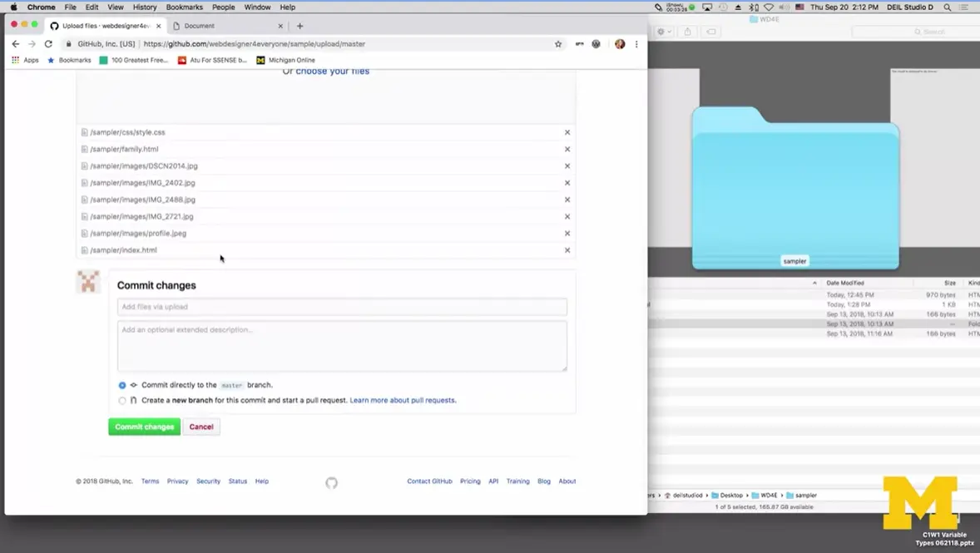The width and height of the screenshot is (980, 553).
Task: Select Commit directly to the master branch
Action: [x=122, y=384]
